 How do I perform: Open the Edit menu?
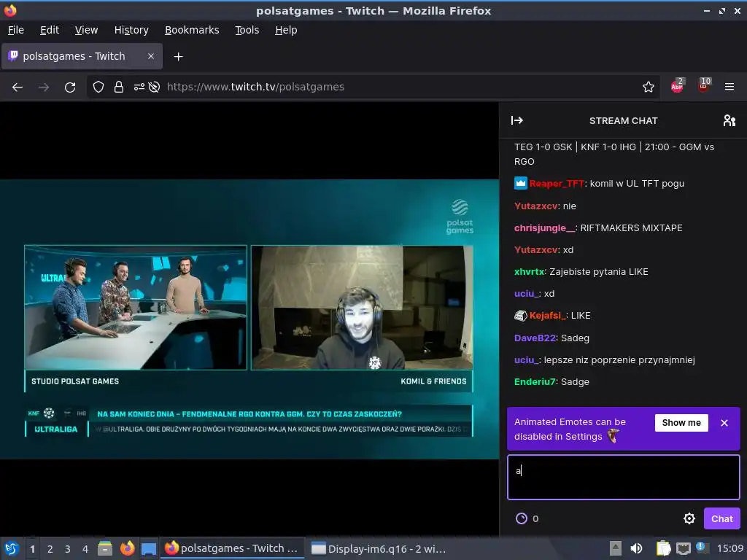pyautogui.click(x=50, y=30)
